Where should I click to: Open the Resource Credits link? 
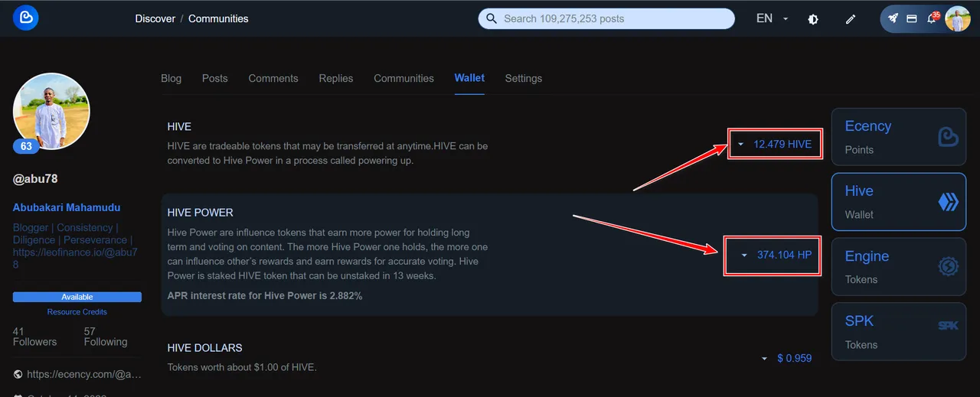pos(77,312)
